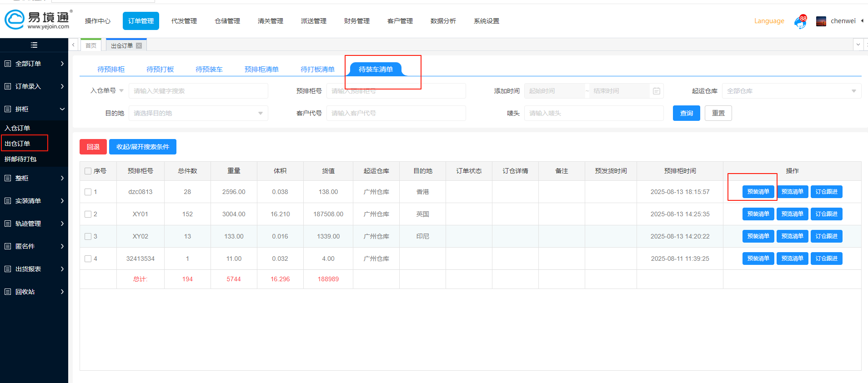Click the 轨迹管理 sidebar icon
Viewport: 868px width, 383px height.
coord(8,224)
